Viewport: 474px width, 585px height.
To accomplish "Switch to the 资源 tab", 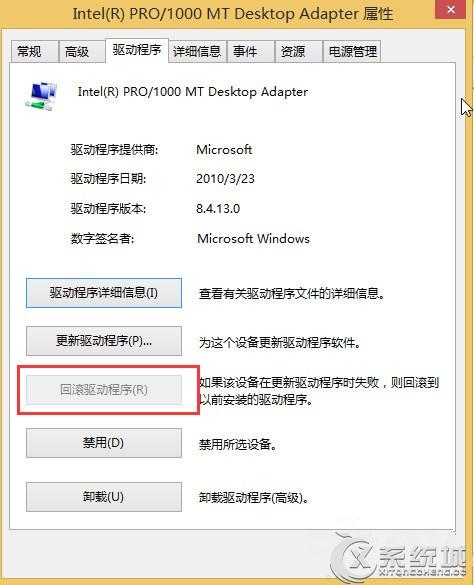I will (x=299, y=51).
